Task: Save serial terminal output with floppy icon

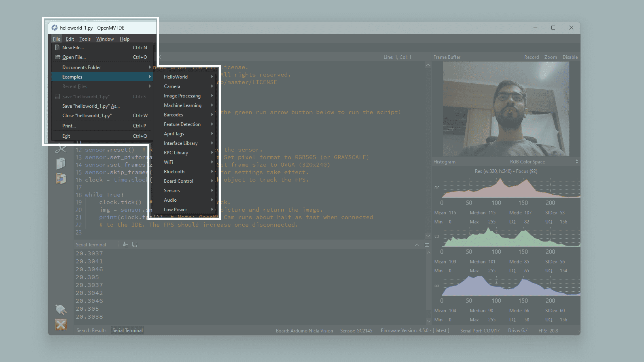Action: [135, 245]
